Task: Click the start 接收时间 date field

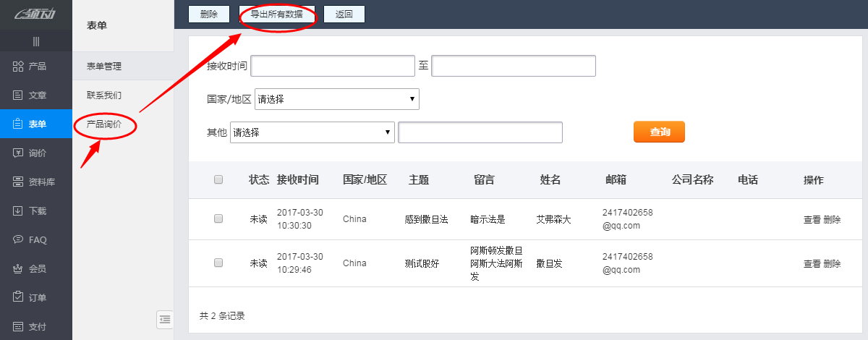Action: 332,66
